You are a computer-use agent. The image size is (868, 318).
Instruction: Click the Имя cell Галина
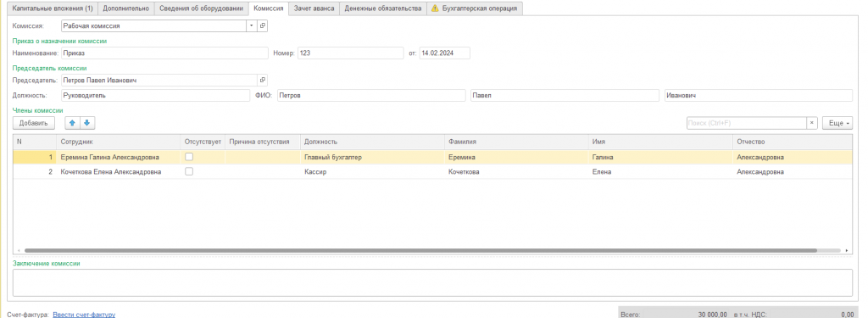coord(660,158)
